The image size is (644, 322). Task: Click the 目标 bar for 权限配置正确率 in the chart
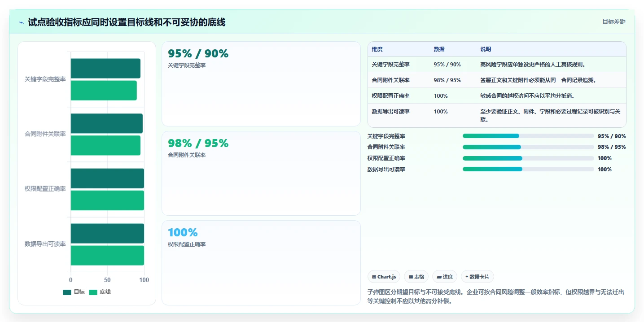(x=107, y=178)
